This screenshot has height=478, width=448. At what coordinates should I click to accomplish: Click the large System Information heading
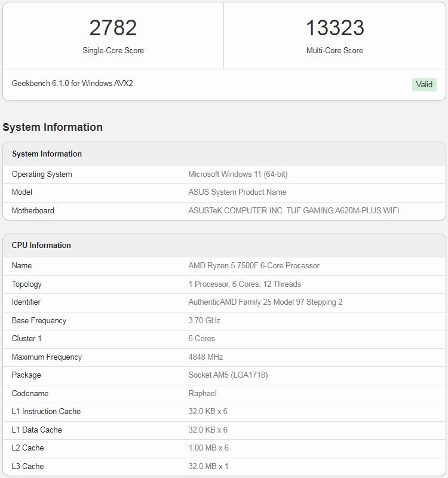(x=53, y=127)
